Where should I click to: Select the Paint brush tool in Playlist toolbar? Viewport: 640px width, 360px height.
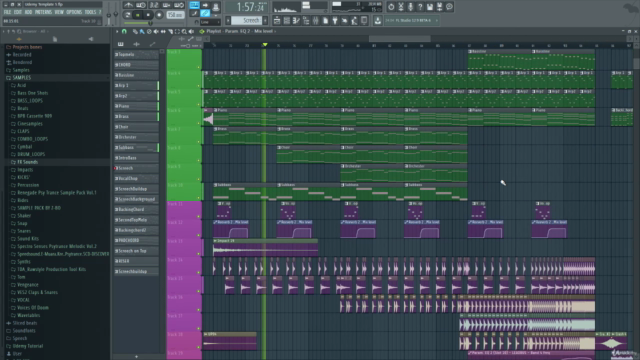[x=142, y=31]
